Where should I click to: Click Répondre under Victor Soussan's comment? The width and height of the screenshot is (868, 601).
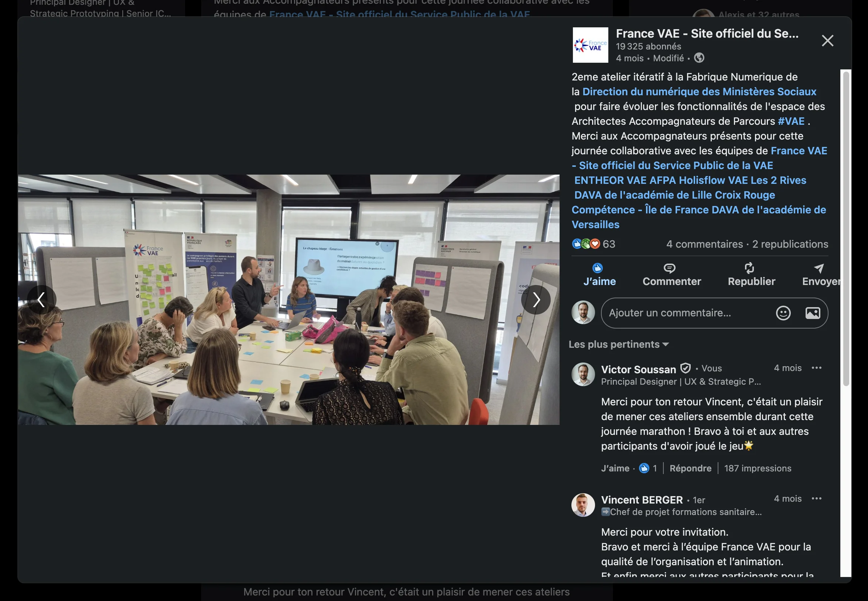point(690,468)
